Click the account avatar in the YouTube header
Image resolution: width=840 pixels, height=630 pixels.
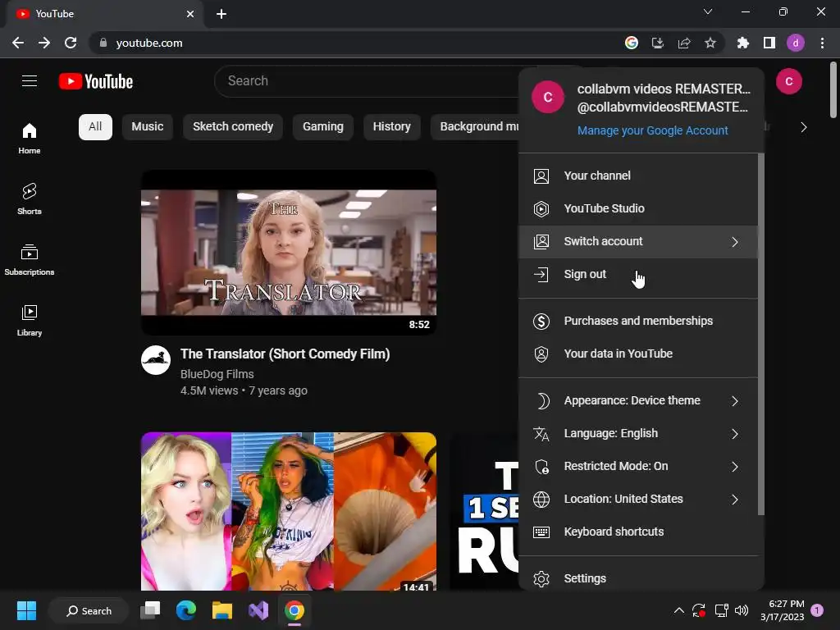point(788,81)
